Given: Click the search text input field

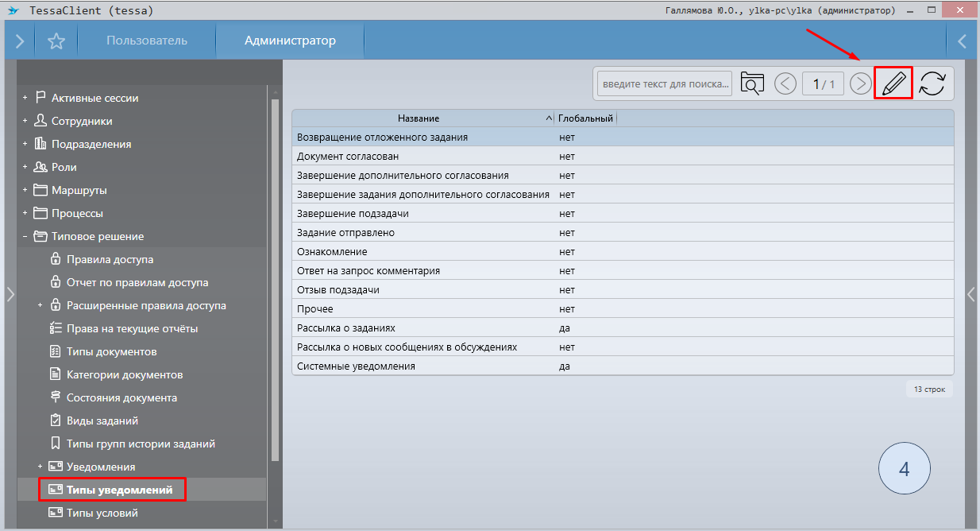Looking at the screenshot, I should 665,83.
